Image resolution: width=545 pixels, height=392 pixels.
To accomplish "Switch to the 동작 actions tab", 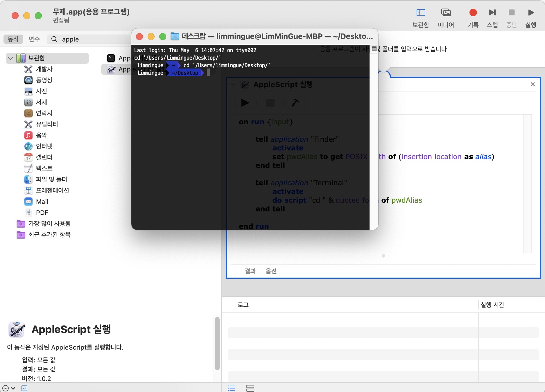I will click(x=13, y=39).
